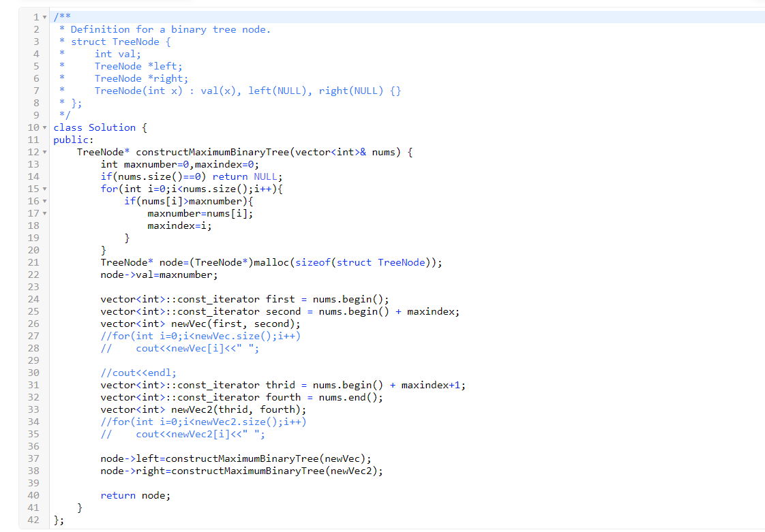Toggle the fold arrow at line 17
This screenshot has width=765, height=532.
(x=44, y=213)
